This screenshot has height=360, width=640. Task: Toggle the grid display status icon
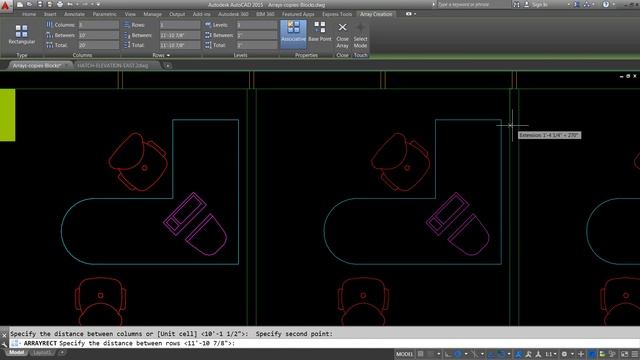coord(420,354)
